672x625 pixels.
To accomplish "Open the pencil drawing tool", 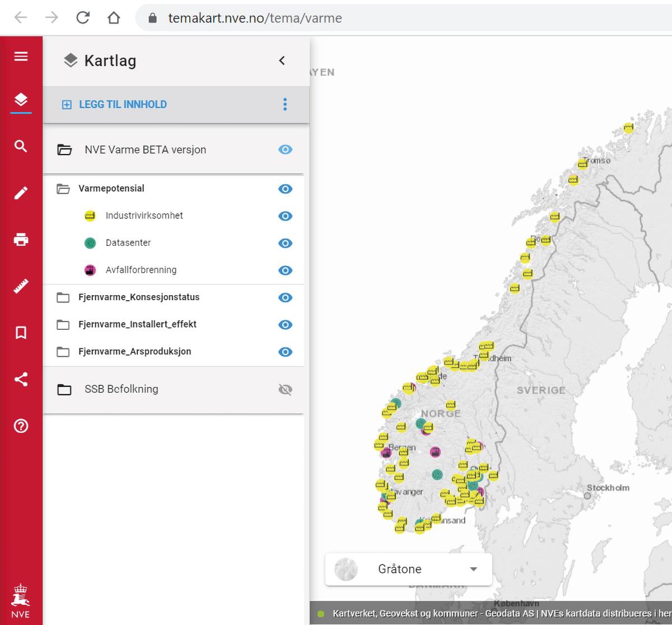I will [x=21, y=193].
